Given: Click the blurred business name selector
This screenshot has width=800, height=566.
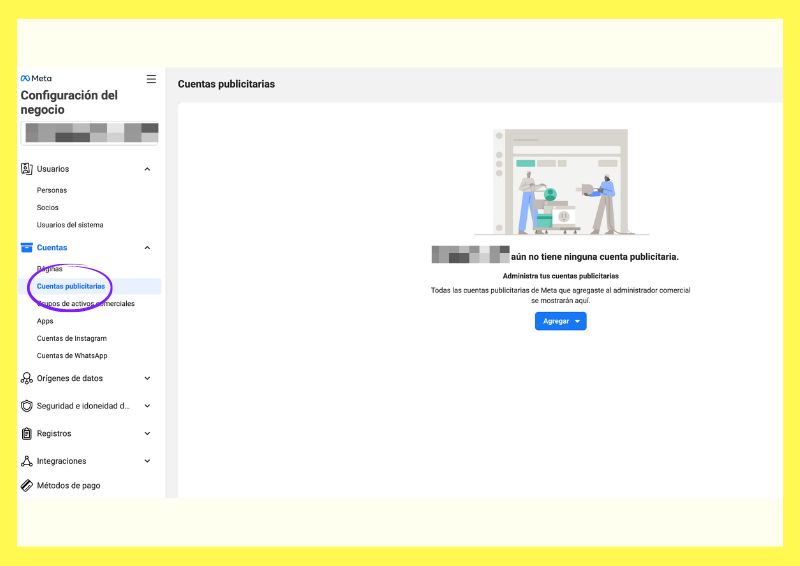Looking at the screenshot, I should [91, 133].
